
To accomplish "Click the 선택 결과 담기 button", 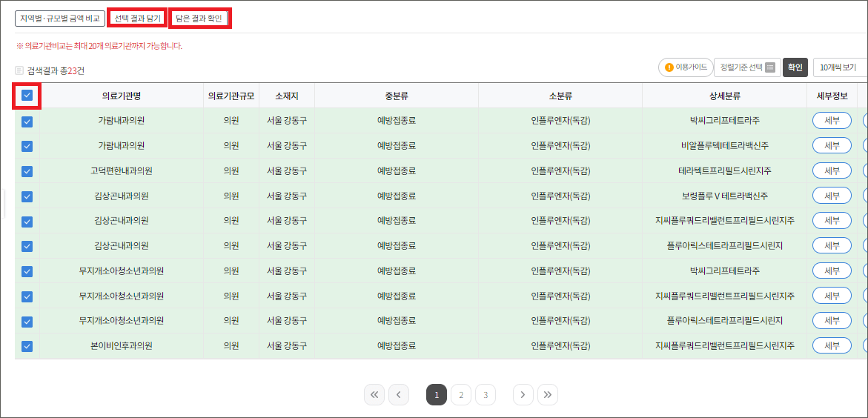I will 136,19.
